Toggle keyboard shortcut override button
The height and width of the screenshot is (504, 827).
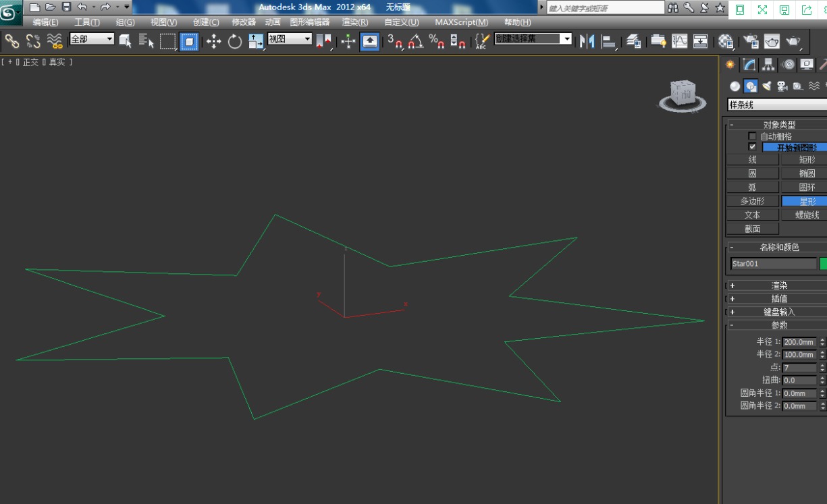369,41
